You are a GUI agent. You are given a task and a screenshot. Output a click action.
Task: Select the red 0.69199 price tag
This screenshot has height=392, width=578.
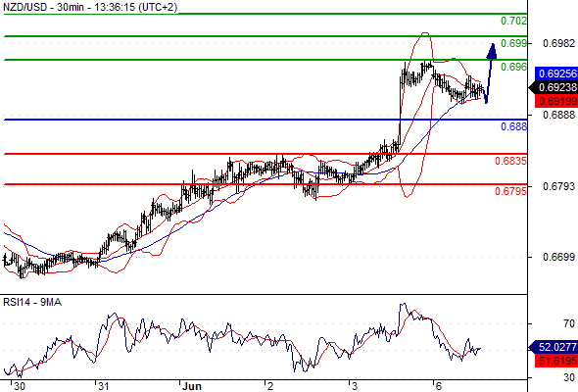point(556,101)
